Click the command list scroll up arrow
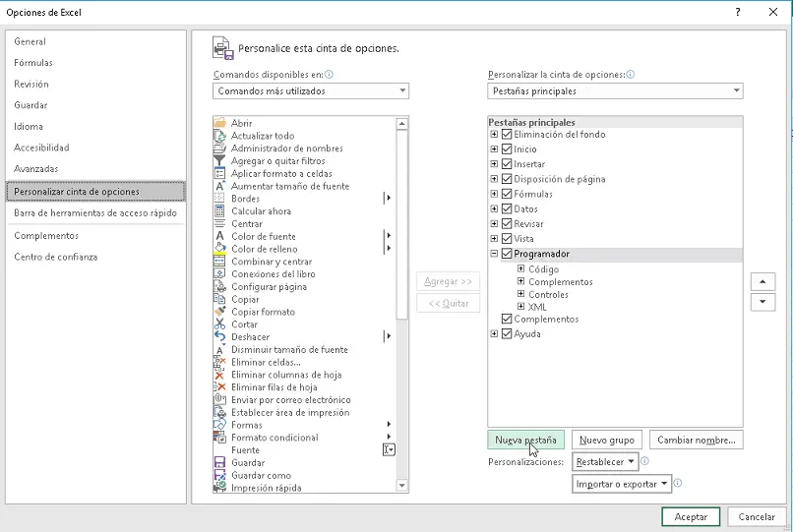Image resolution: width=793 pixels, height=532 pixels. pyautogui.click(x=402, y=124)
